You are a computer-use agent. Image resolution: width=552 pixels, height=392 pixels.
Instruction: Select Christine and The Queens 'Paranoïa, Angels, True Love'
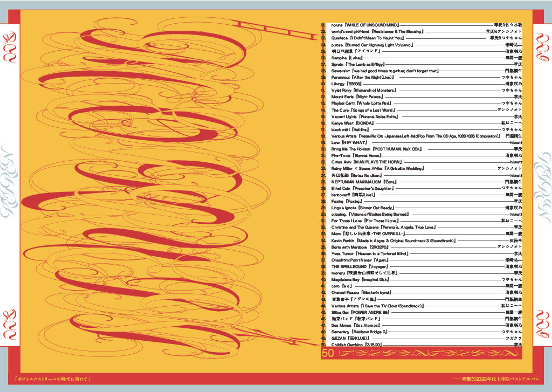tap(422, 227)
